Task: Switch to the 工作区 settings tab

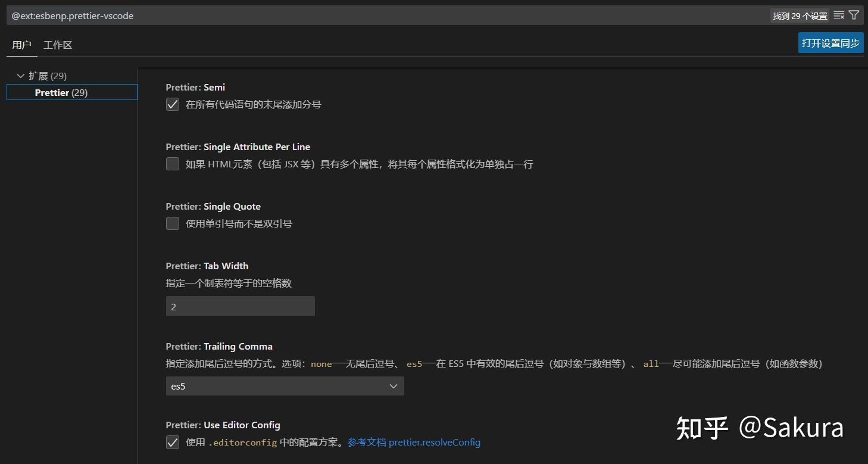Action: [57, 45]
